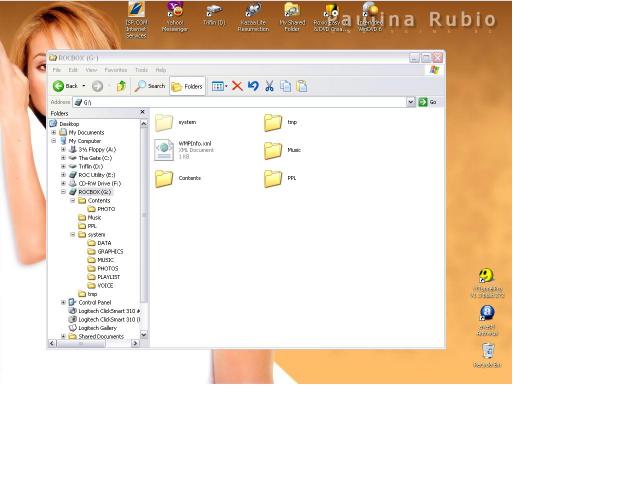This screenshot has width=640, height=480.
Task: Open My Shared Folder desktop shortcut
Action: (292, 17)
